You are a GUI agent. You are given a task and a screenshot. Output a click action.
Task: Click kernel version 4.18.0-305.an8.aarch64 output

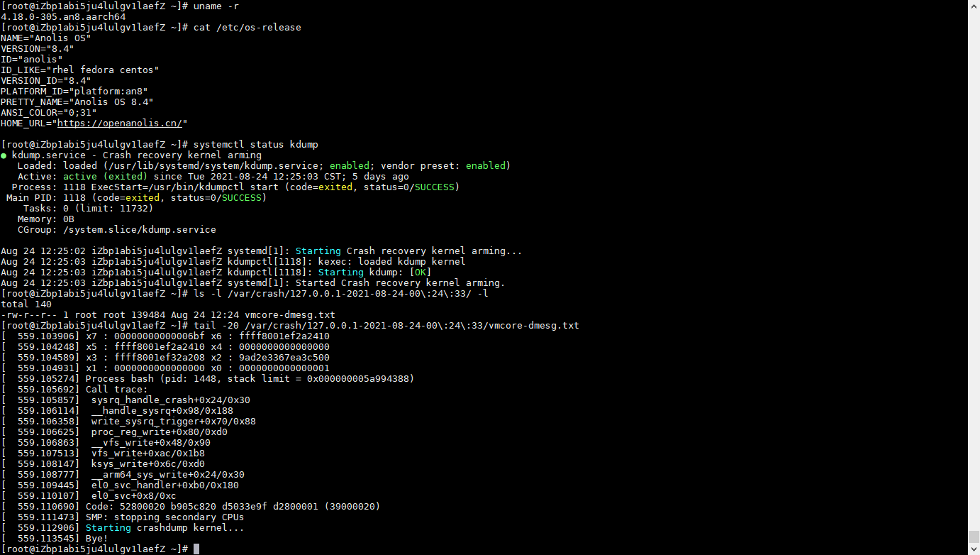63,16
